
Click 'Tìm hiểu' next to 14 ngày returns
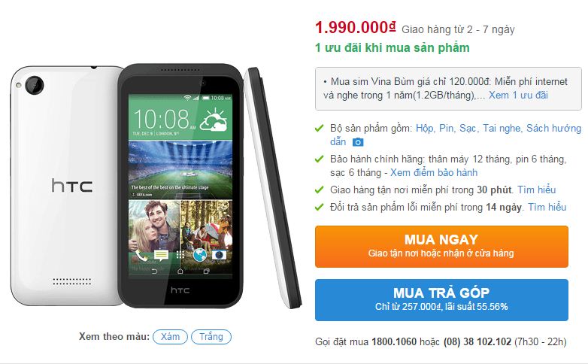(x=547, y=207)
